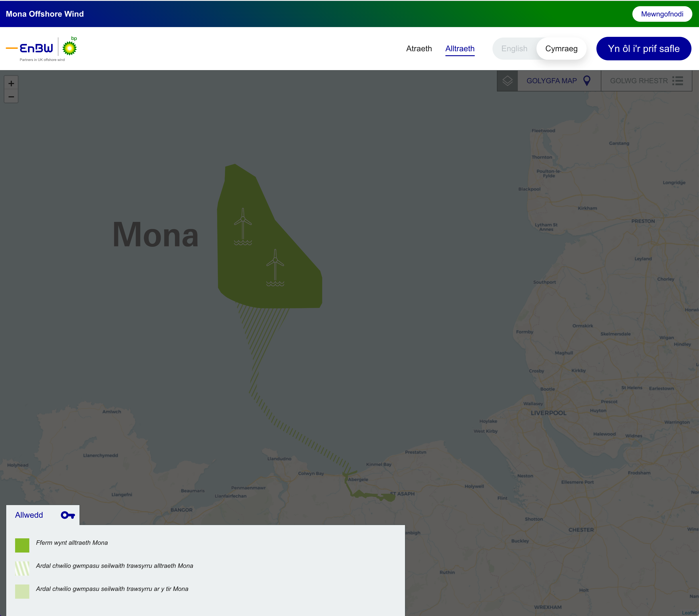Viewport: 699px width, 616px height.
Task: Click 'Warrington' label on the map
Action: tap(677, 422)
